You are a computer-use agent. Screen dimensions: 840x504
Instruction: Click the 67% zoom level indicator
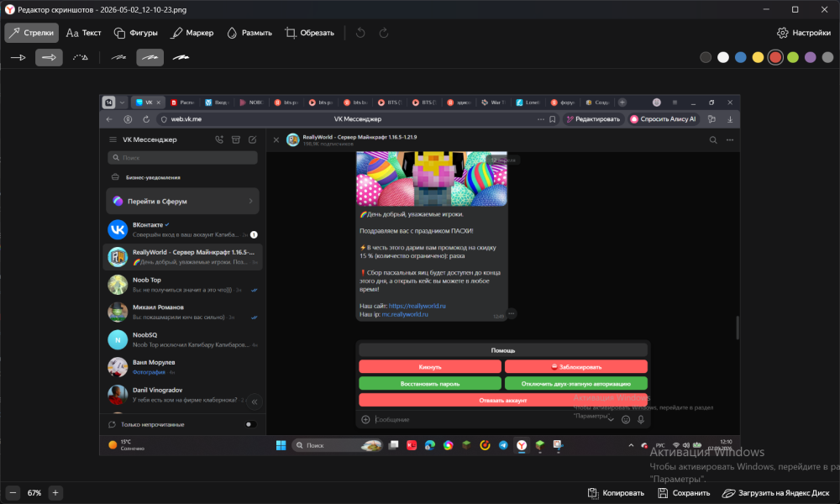point(34,493)
